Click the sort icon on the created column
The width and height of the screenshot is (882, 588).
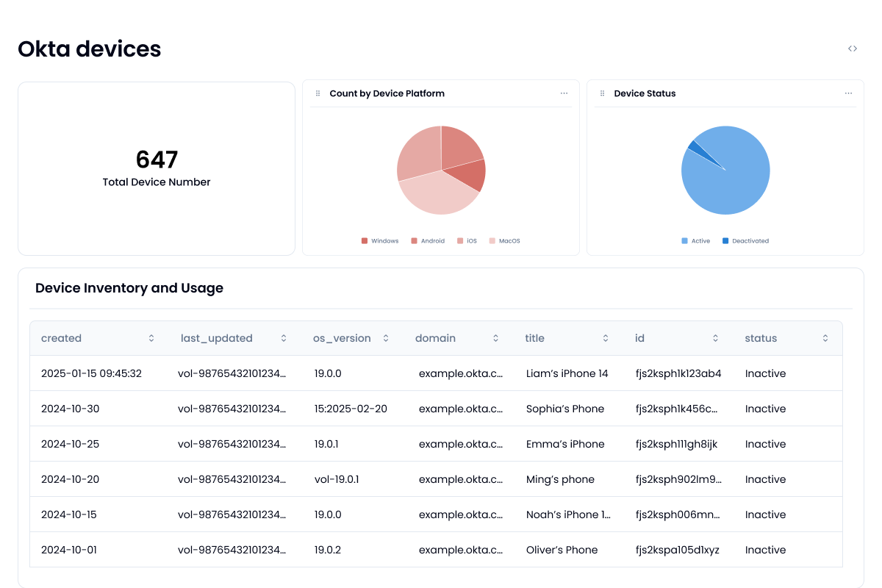tap(151, 337)
